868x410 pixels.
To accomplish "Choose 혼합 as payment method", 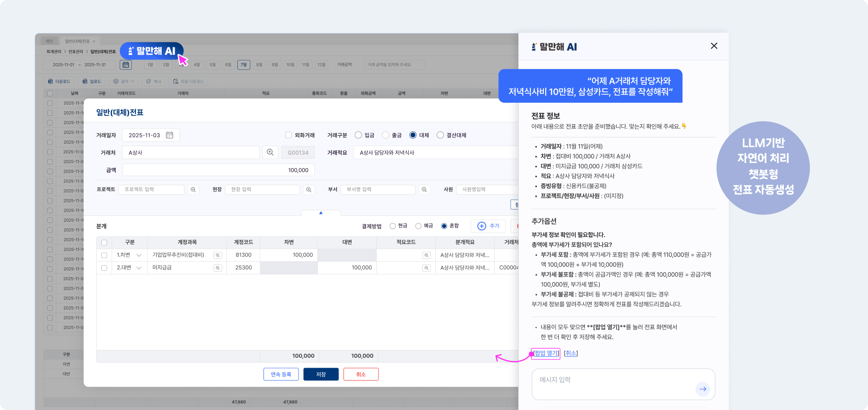I will click(x=444, y=226).
